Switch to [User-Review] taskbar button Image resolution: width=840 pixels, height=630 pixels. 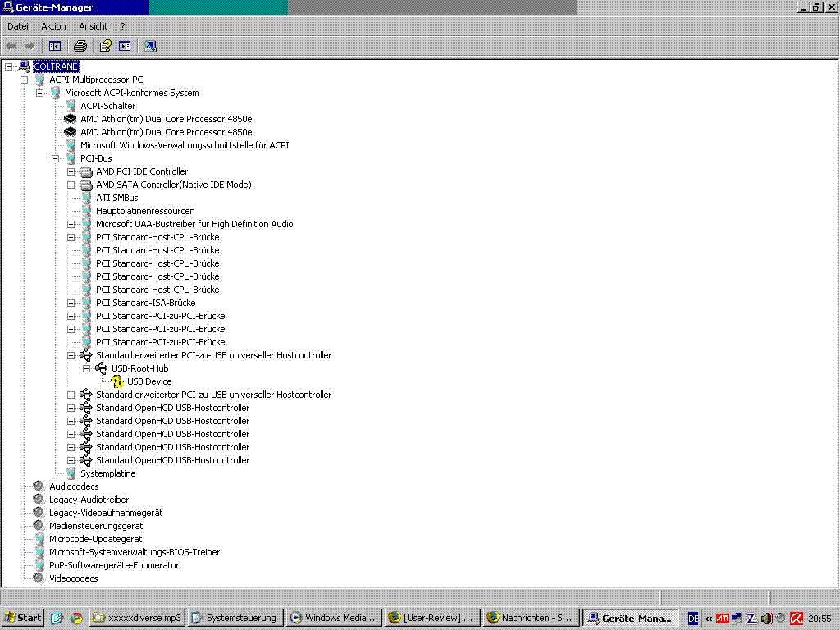tap(432, 618)
